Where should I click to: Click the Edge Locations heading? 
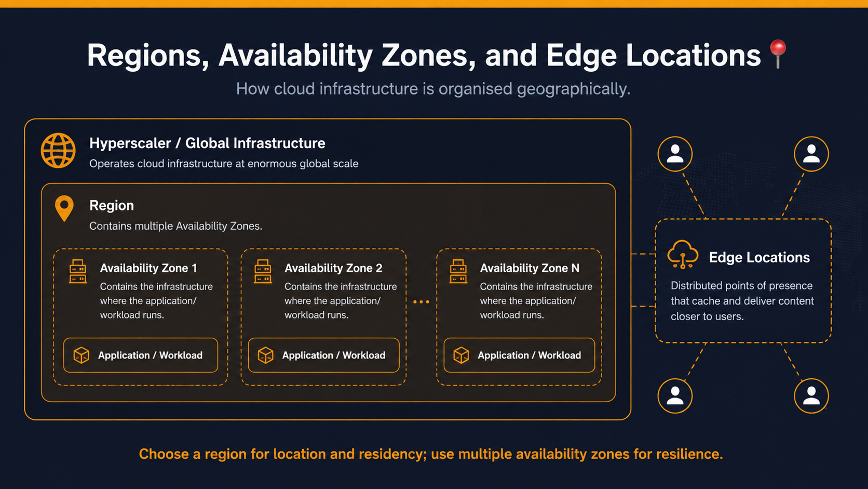pyautogui.click(x=759, y=257)
